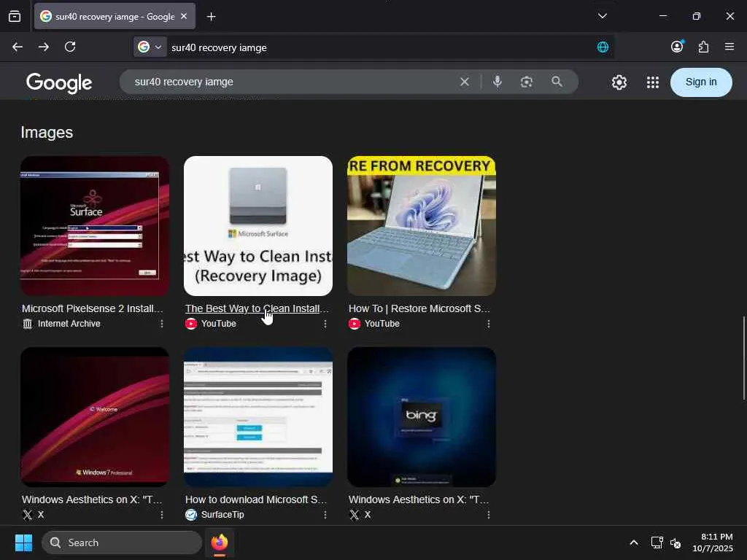Open the Windows 7 Welcome screen thumbnail
The height and width of the screenshot is (560, 747).
tap(95, 416)
